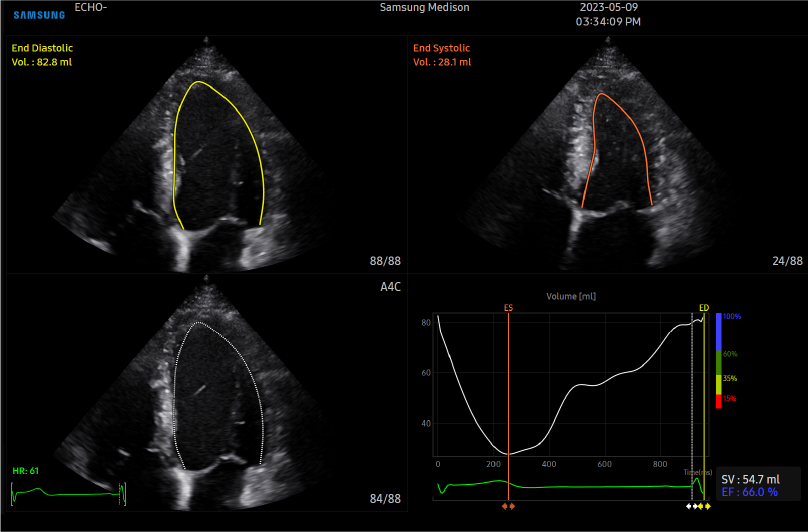808x532 pixels.
Task: Open the End Diastolic echo image
Action: (x=206, y=154)
